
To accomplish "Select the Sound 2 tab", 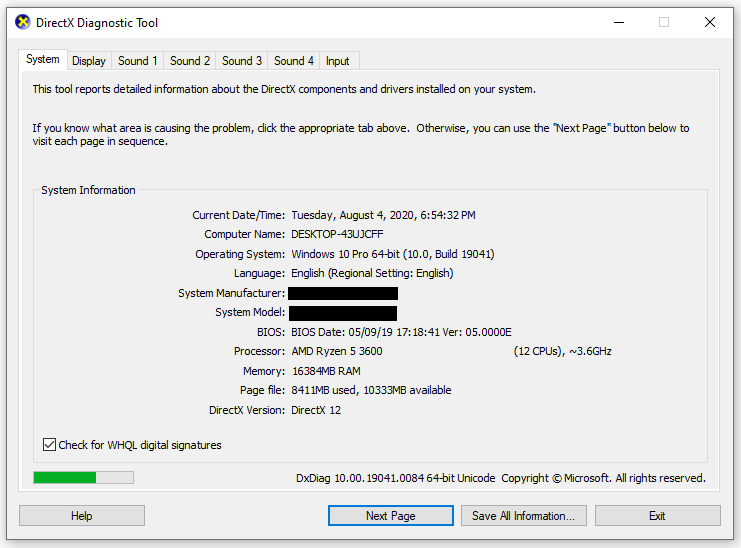I will 190,61.
